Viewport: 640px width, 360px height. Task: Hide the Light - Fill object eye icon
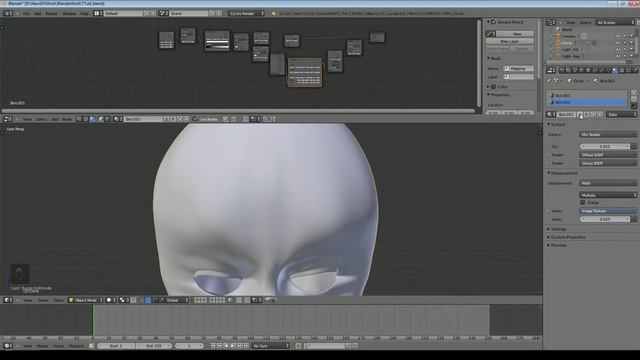(618, 49)
